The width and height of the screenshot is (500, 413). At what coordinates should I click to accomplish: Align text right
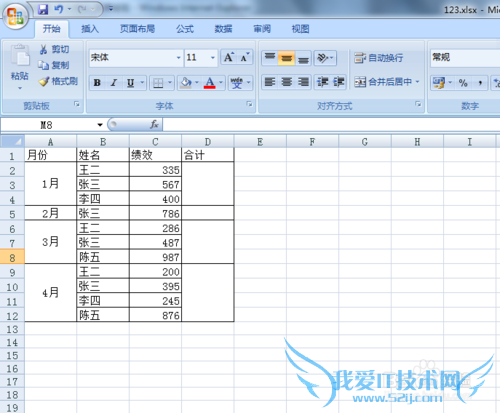303,82
